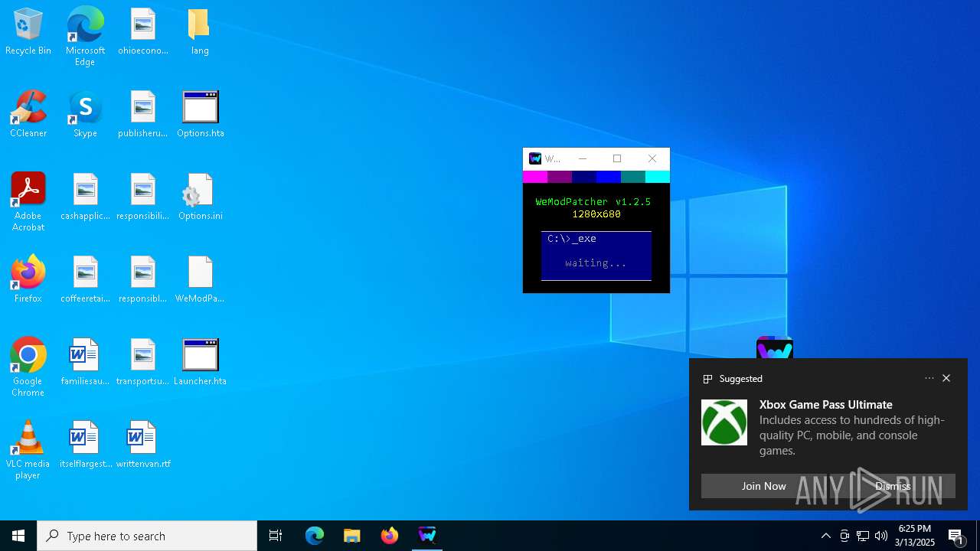Minimize the WeModPatcher window
Viewport: 980px width, 551px height.
click(583, 158)
